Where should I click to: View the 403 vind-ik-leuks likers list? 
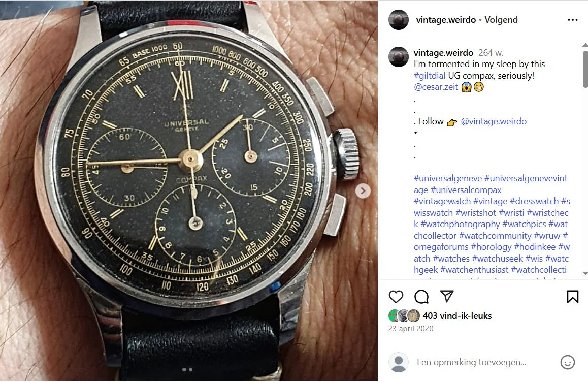tap(457, 316)
